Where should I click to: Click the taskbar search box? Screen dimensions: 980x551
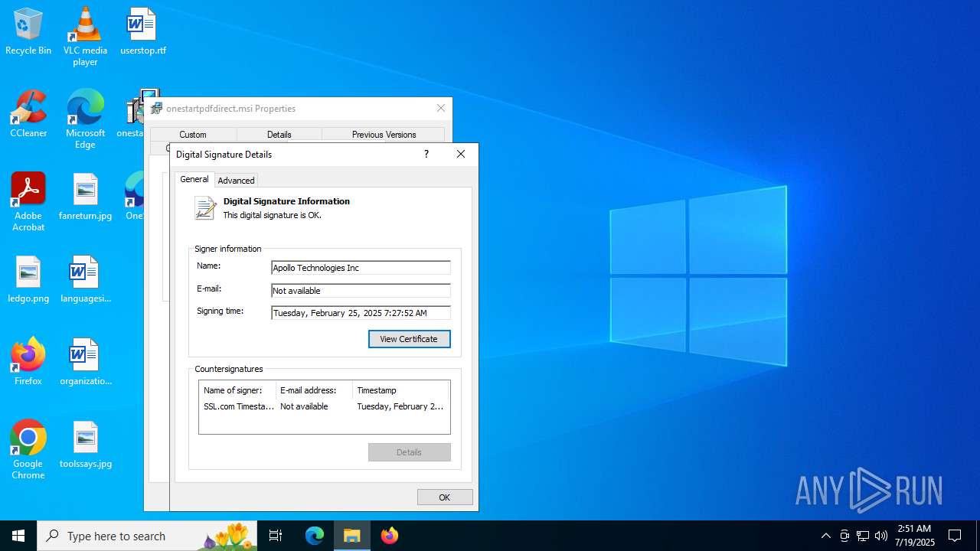pyautogui.click(x=147, y=536)
